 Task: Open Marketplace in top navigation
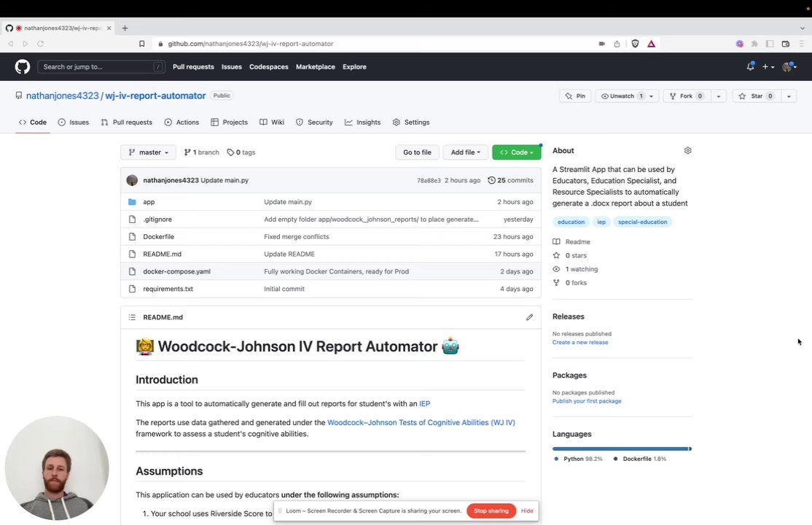(x=316, y=67)
